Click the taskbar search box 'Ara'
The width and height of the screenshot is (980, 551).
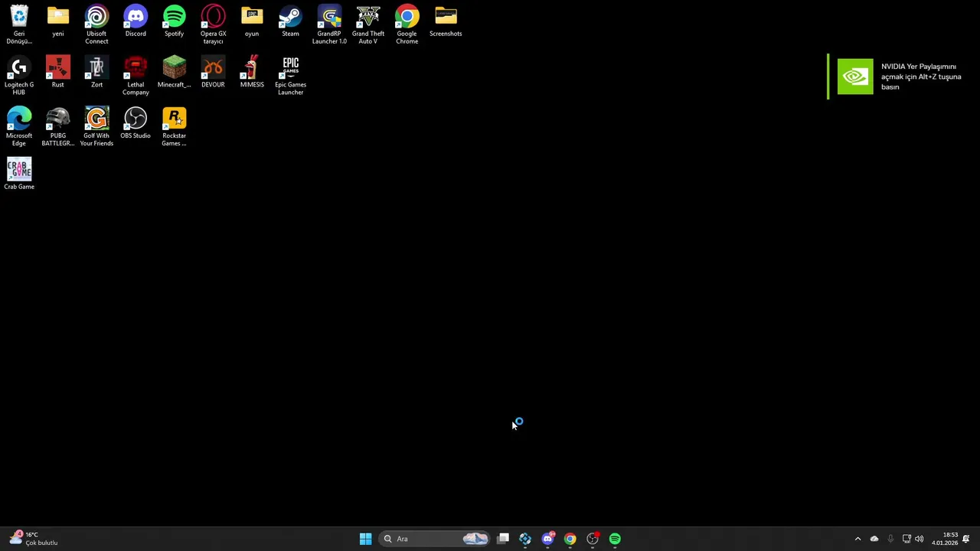(435, 539)
